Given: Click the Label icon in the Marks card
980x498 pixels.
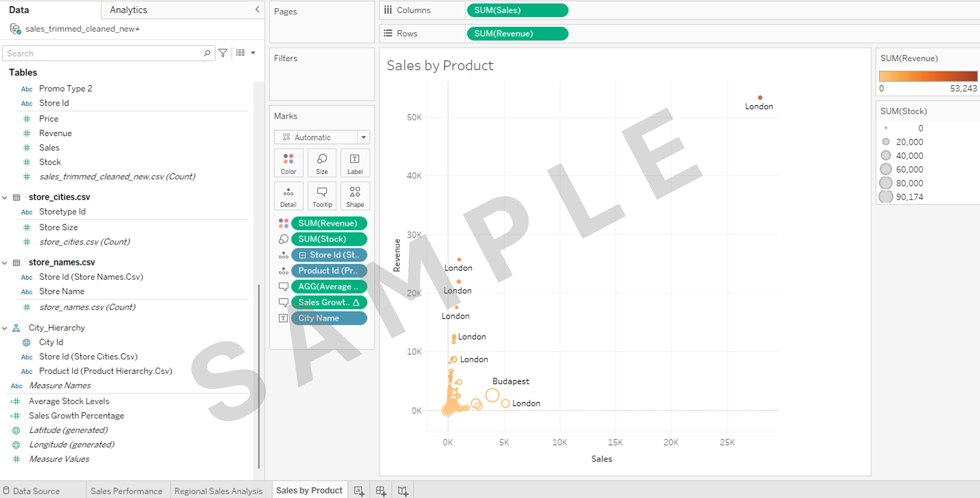Looking at the screenshot, I should click(x=355, y=163).
